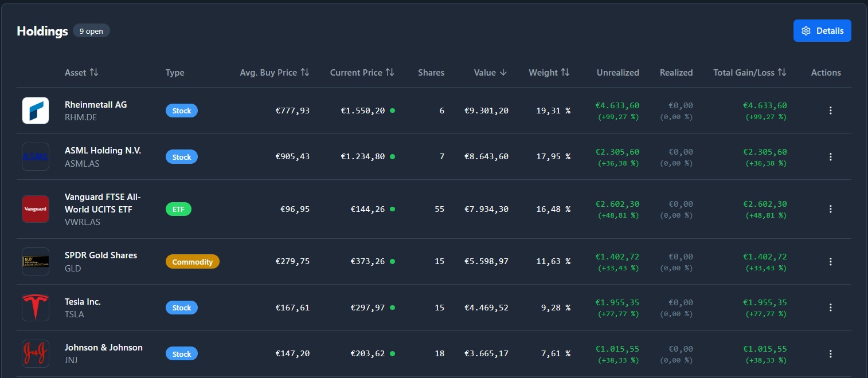This screenshot has height=378, width=868.
Task: Select the SPDR Gold Shares asset name
Action: coord(101,255)
